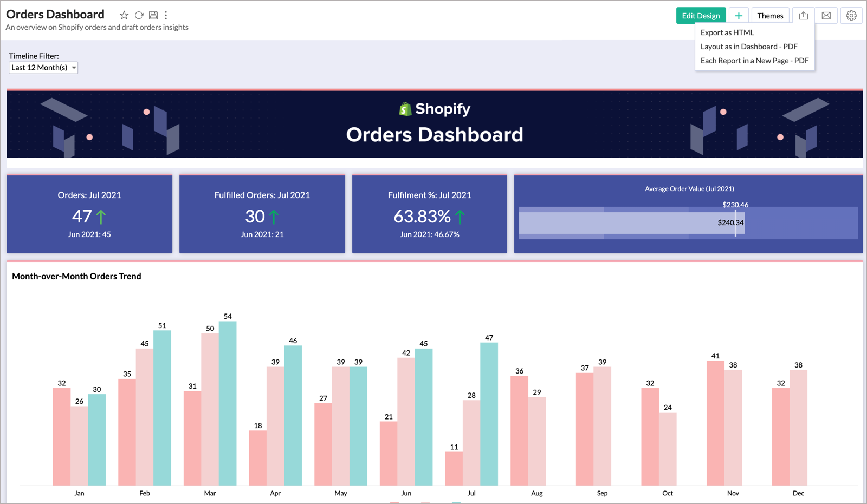Viewport: 867px width, 504px height.
Task: Click the green plus add icon
Action: click(x=738, y=16)
